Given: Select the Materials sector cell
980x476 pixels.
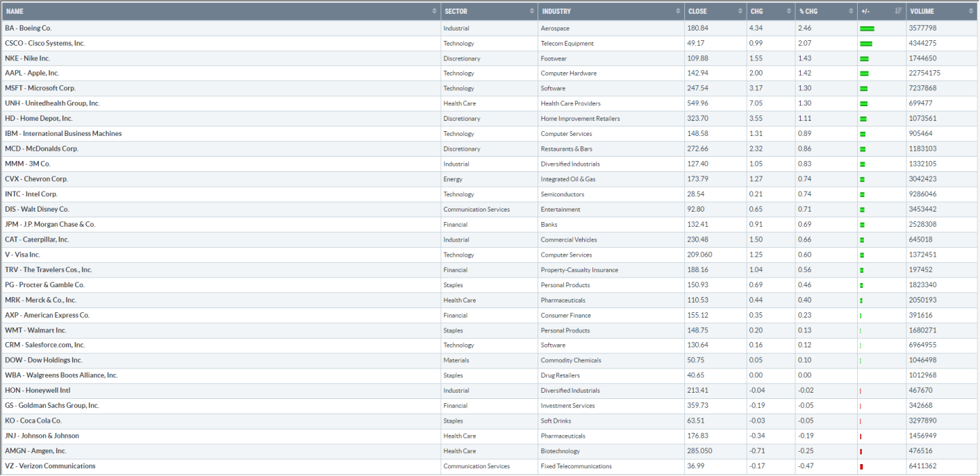Looking at the screenshot, I should click(456, 360).
